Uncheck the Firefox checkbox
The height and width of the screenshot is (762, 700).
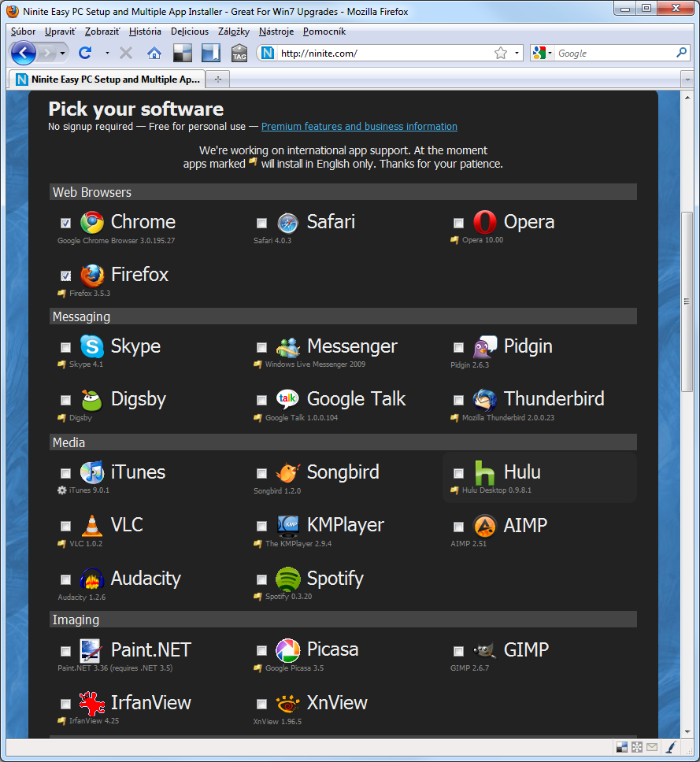66,276
